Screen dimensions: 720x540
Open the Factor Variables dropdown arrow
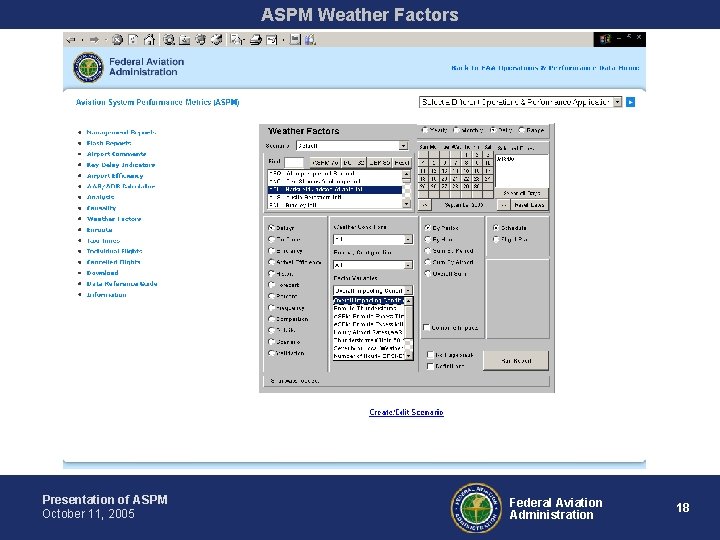click(408, 291)
